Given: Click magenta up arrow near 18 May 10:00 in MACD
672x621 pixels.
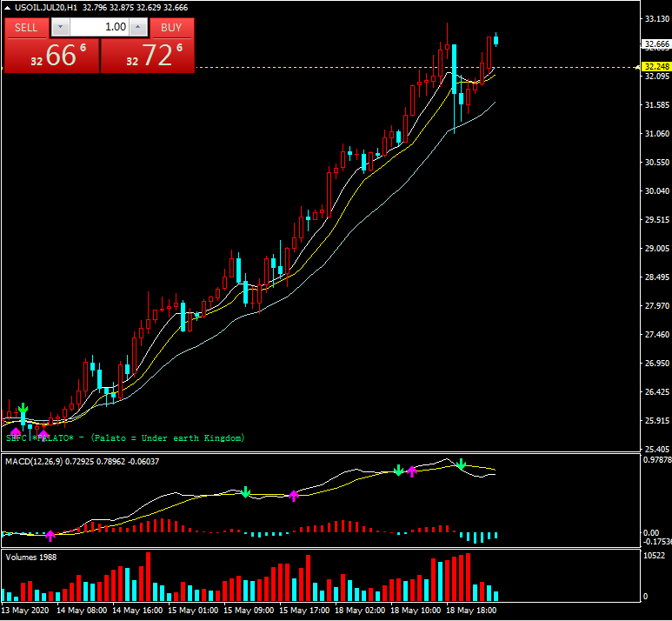Looking at the screenshot, I should [412, 471].
